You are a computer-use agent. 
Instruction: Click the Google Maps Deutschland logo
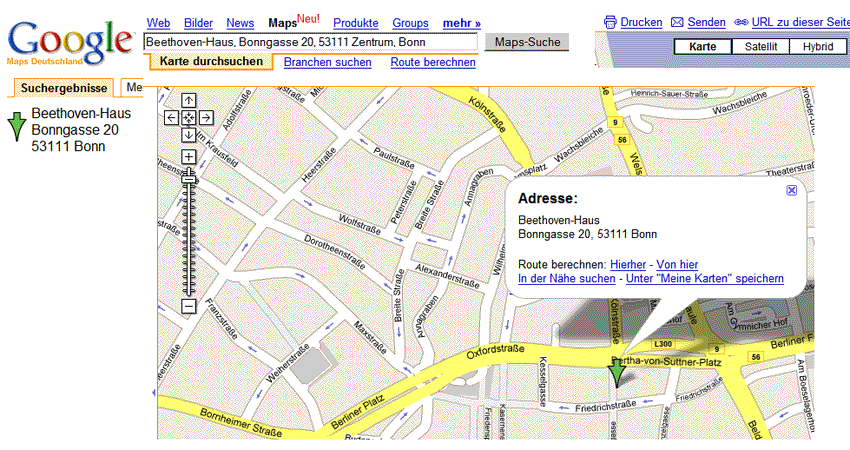pos(69,42)
